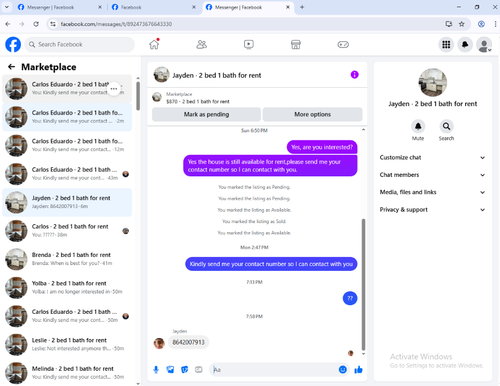Open Yolba - 2 bed 1 bath chat
Viewport: 500px width, 386px height.
pos(67,288)
